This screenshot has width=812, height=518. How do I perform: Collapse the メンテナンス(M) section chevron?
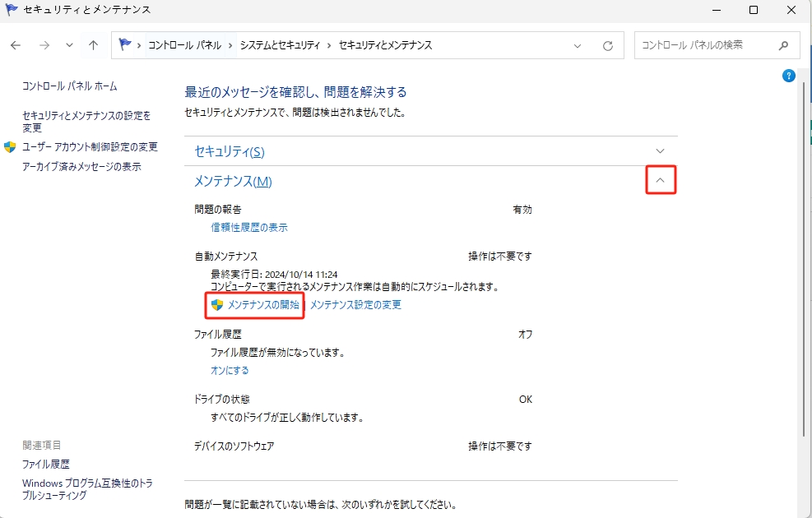click(661, 179)
